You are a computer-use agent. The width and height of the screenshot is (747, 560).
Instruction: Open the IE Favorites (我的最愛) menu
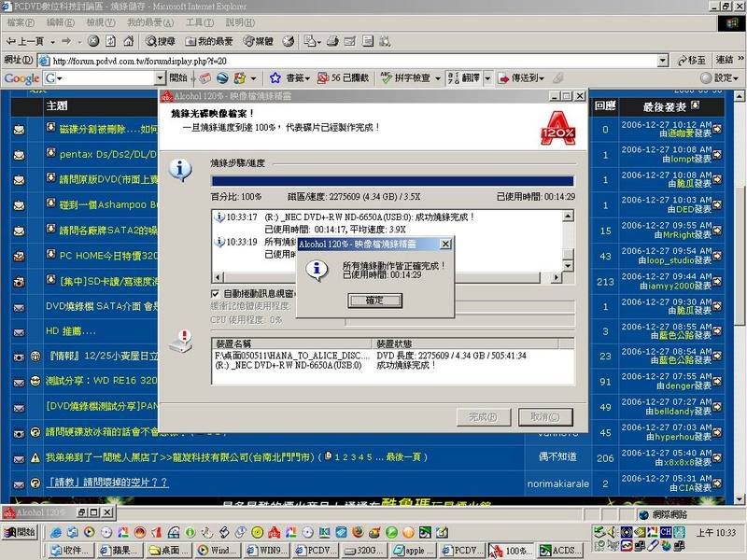coord(150,21)
